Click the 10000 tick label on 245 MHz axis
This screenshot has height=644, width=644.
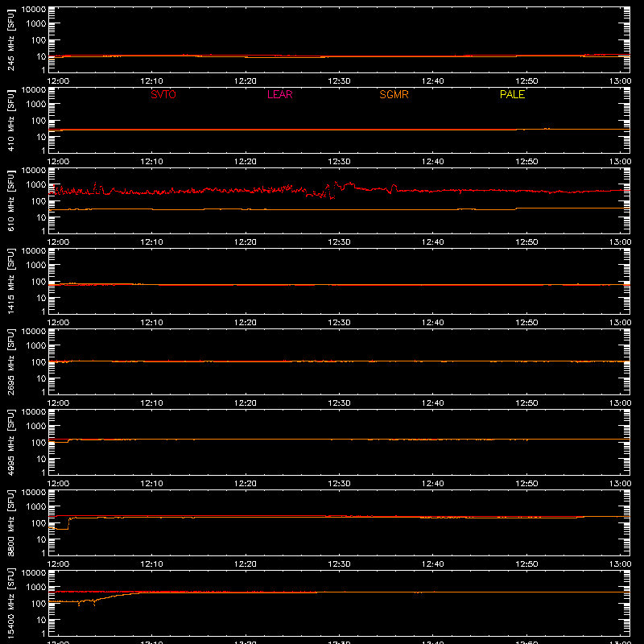(x=34, y=10)
